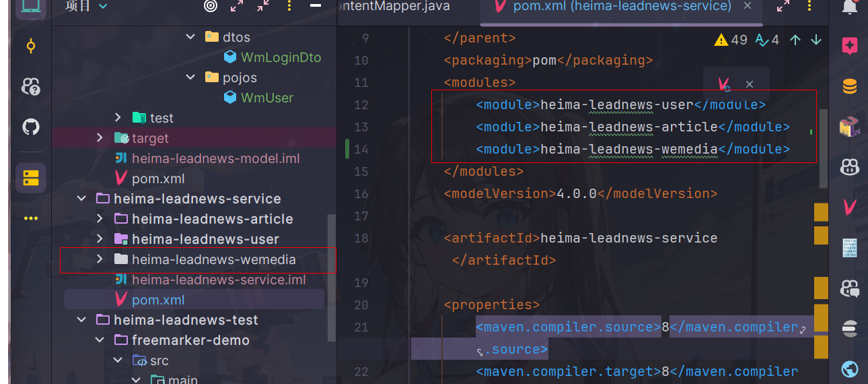868x384 pixels.
Task: Click the globe icon on right sidebar
Action: [x=850, y=369]
